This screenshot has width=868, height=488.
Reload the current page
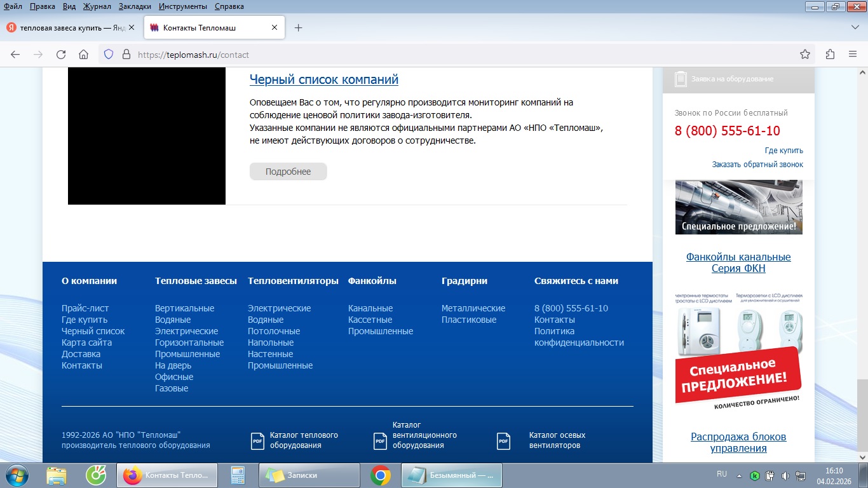tap(61, 55)
